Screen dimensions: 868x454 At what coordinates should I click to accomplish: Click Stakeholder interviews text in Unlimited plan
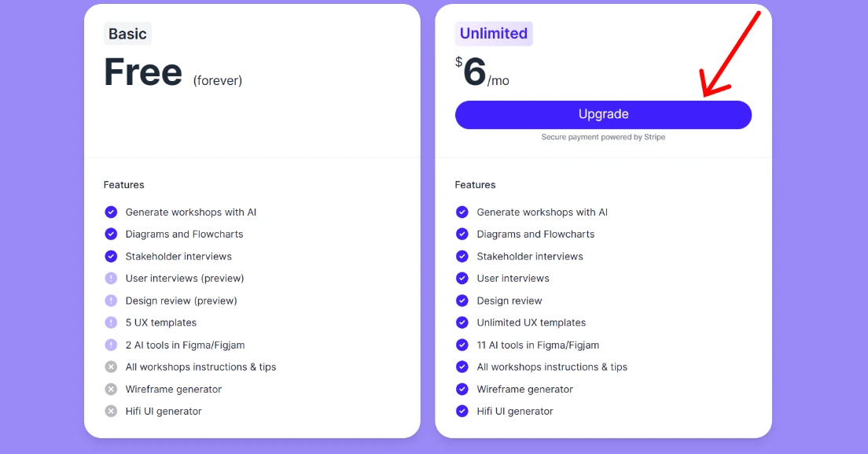pyautogui.click(x=530, y=257)
